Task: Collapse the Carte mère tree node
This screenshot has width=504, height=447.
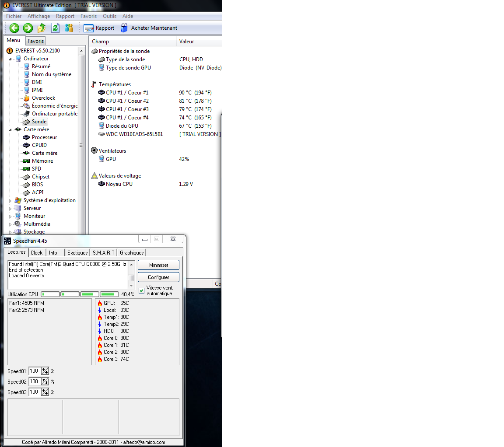Action: click(10, 130)
